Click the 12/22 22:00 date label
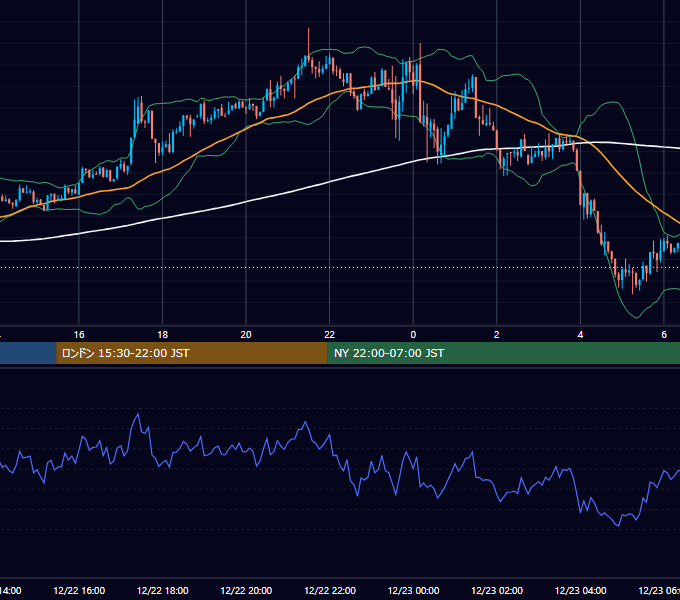The height and width of the screenshot is (600, 680). [330, 590]
